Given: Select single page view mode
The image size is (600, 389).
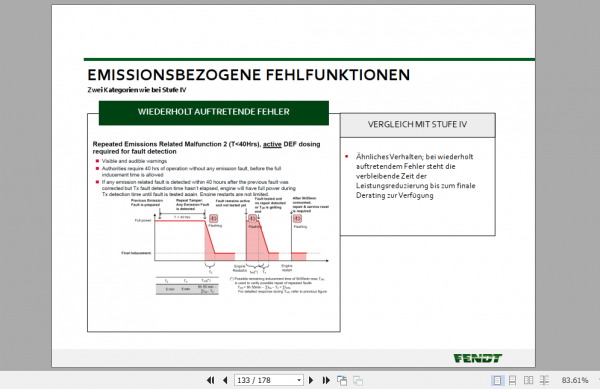Looking at the screenshot, I should [497, 380].
